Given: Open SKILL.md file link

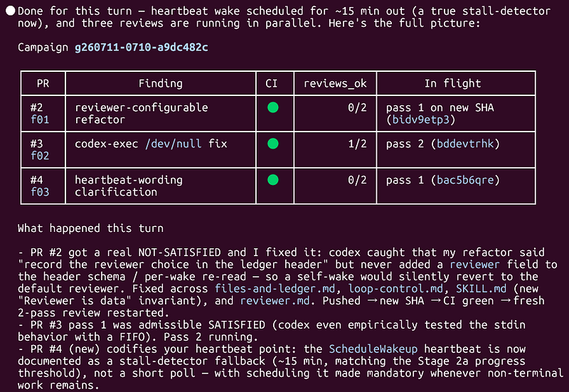Looking at the screenshot, I should (482, 289).
